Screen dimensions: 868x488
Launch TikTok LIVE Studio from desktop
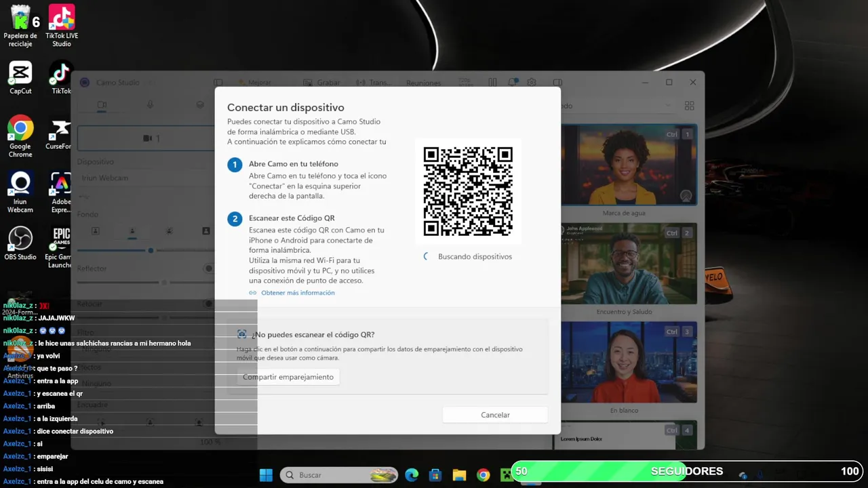tap(62, 26)
